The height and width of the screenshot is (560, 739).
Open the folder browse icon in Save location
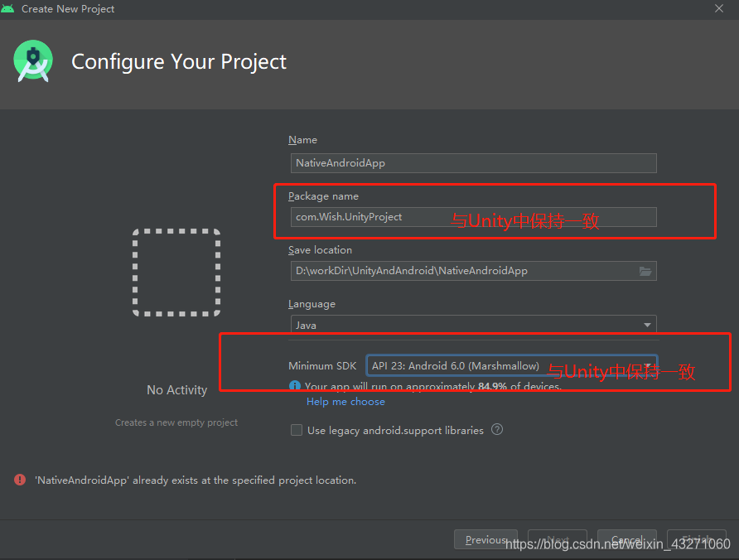645,271
